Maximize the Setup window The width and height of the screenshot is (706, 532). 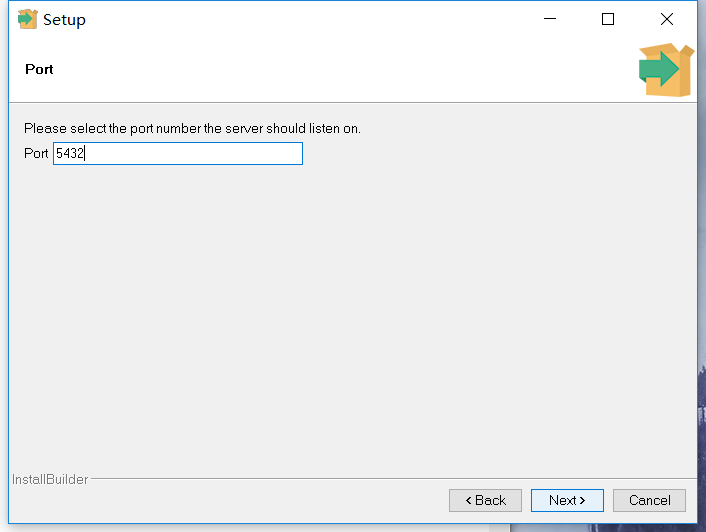coord(608,19)
